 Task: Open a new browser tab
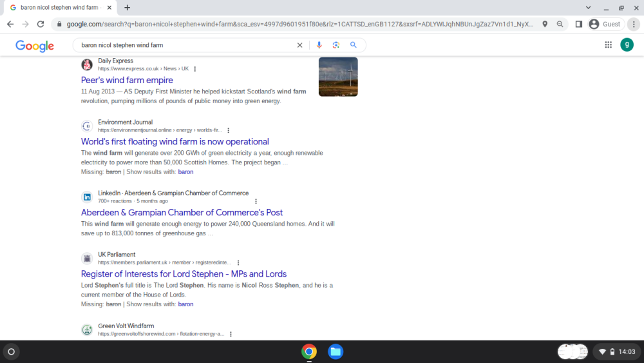pyautogui.click(x=128, y=7)
